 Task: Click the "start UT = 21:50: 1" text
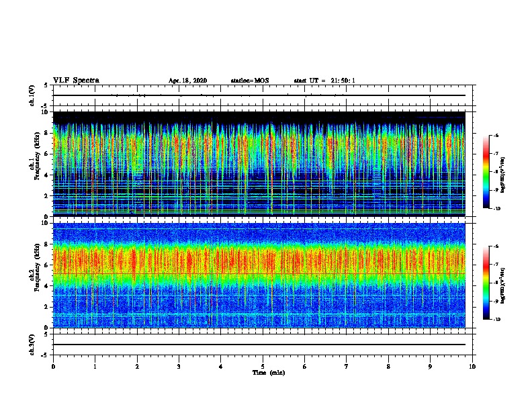[324, 81]
